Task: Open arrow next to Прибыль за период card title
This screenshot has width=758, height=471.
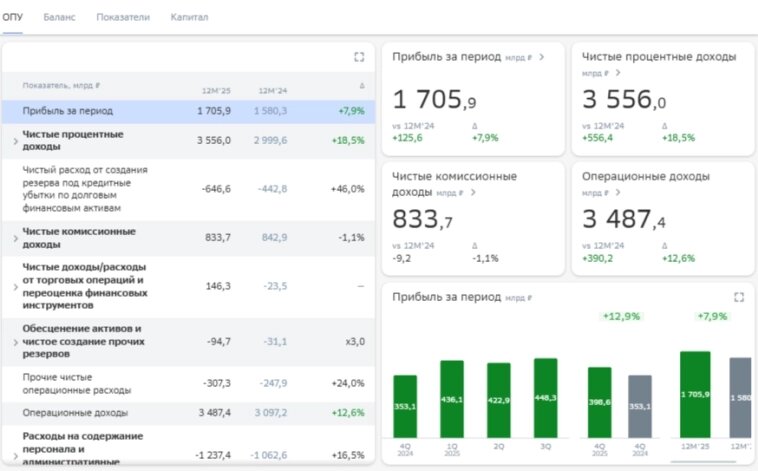Action: pyautogui.click(x=541, y=57)
